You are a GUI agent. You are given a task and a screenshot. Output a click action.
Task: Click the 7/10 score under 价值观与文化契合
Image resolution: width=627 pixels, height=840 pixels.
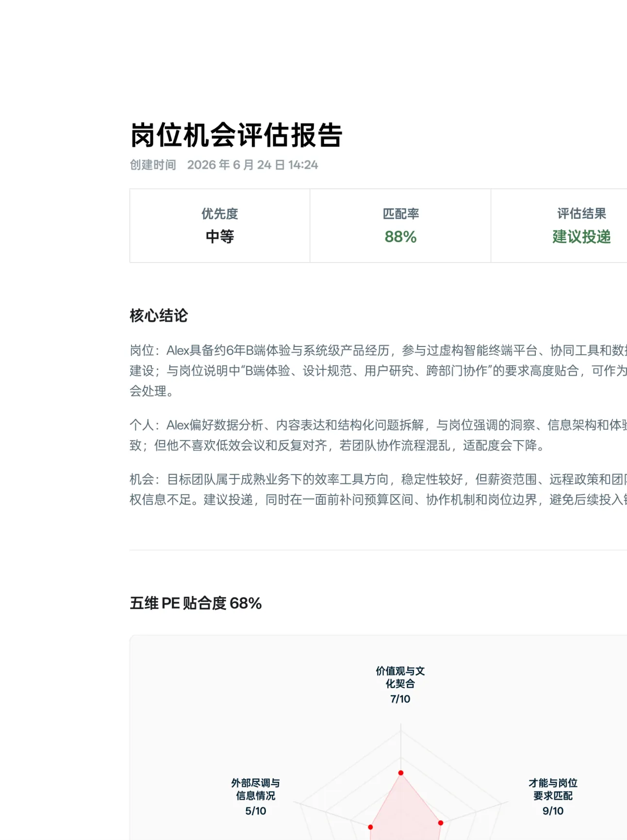point(400,699)
